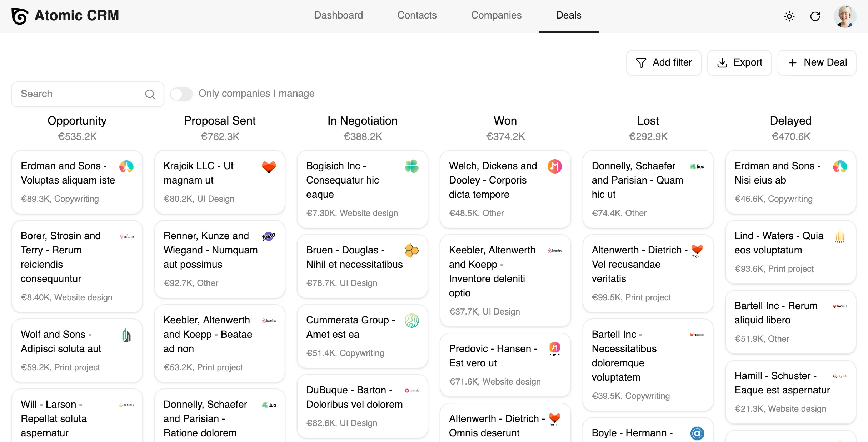Image resolution: width=868 pixels, height=442 pixels.
Task: Click the Foxhub logo on Bartell Inc Rerum deal
Action: 840,306
